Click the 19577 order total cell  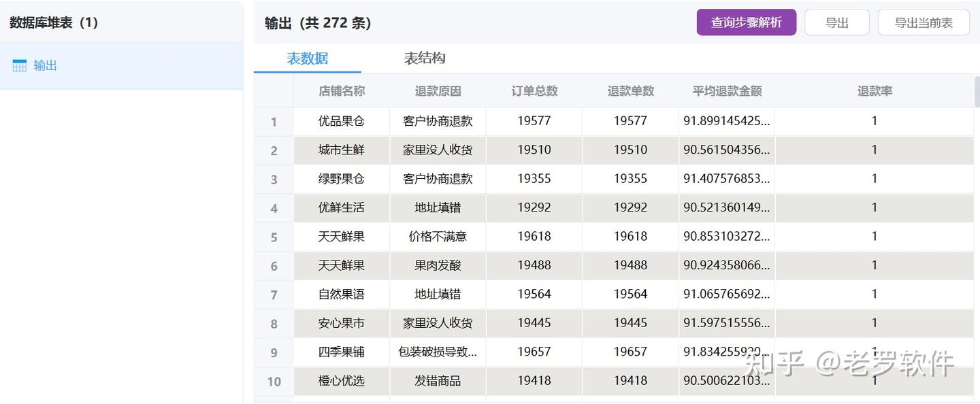534,121
